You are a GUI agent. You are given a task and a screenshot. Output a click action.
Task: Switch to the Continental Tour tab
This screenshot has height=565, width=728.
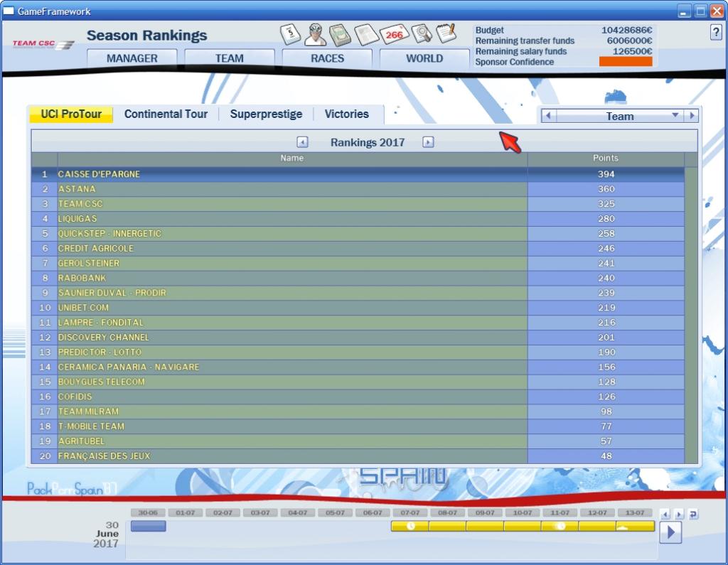point(166,114)
